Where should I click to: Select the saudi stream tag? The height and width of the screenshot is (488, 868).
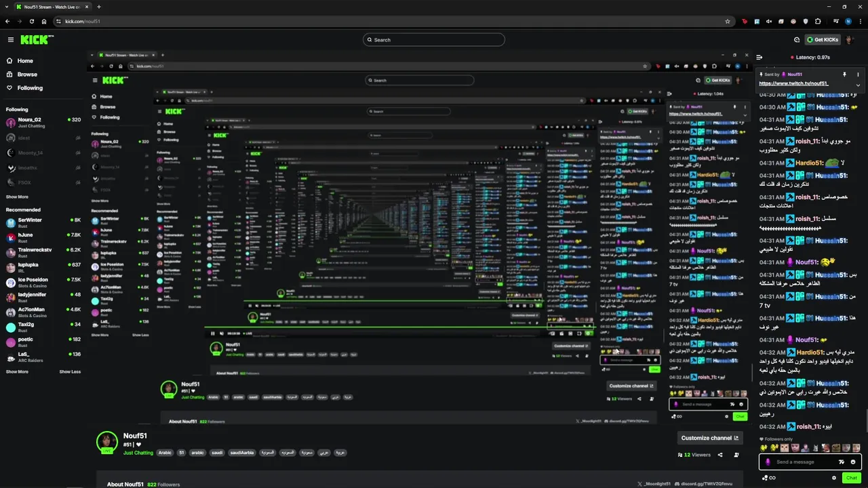(217, 453)
